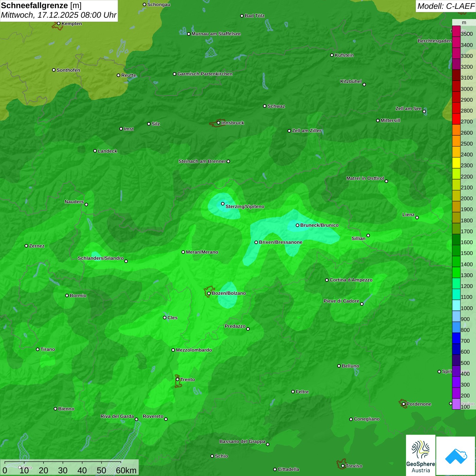Select the 'Zell am Ziller' label
The image size is (476, 476).
307,131
